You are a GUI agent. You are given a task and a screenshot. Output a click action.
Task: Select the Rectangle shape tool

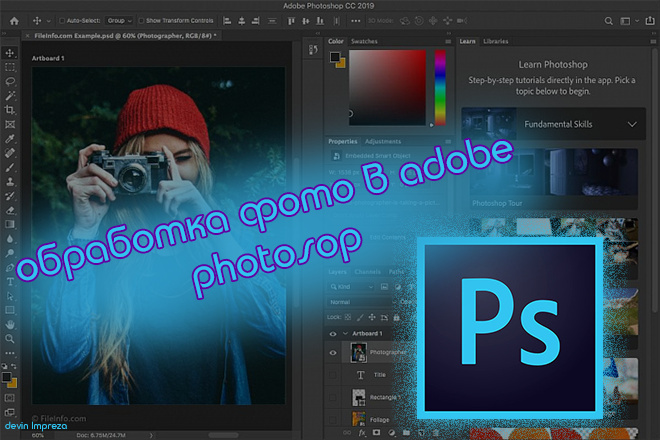coord(10,310)
